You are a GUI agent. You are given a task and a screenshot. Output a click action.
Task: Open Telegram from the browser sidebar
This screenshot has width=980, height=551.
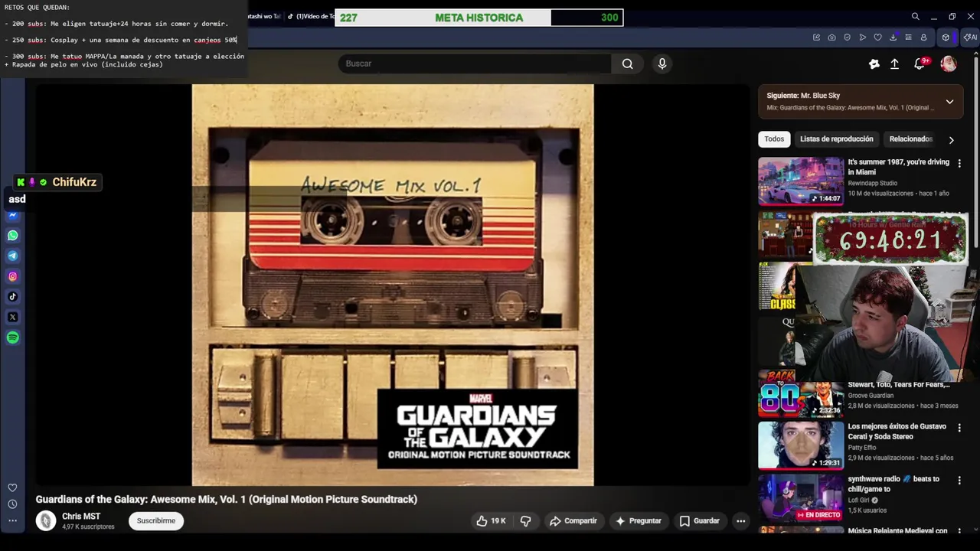point(13,256)
